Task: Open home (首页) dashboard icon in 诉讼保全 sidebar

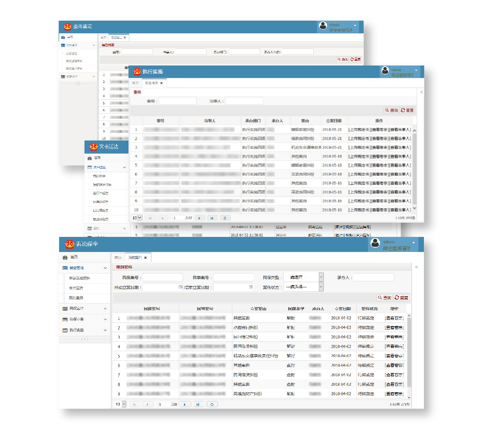Action: pyautogui.click(x=65, y=258)
